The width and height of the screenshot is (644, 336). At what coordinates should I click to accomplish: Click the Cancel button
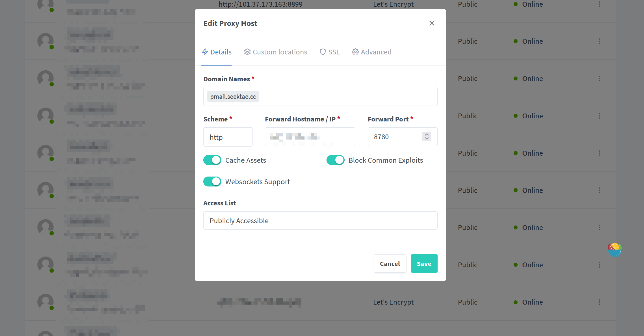tap(390, 263)
